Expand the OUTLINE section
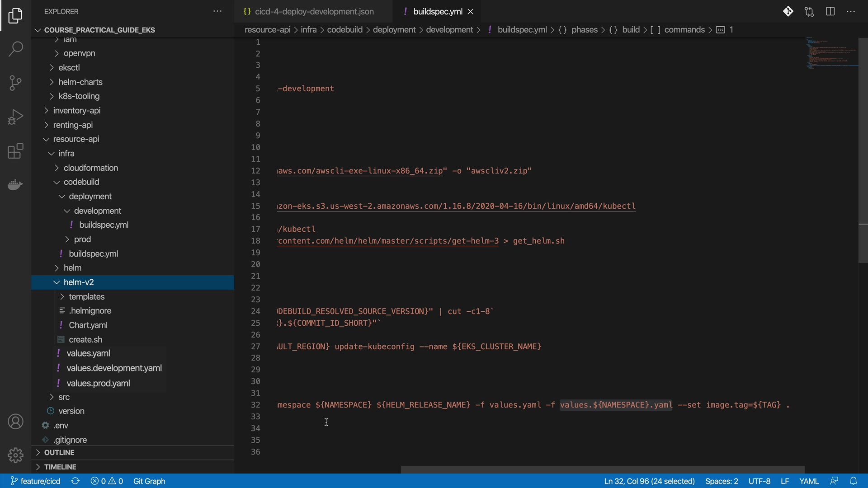The height and width of the screenshot is (488, 868). pyautogui.click(x=59, y=452)
